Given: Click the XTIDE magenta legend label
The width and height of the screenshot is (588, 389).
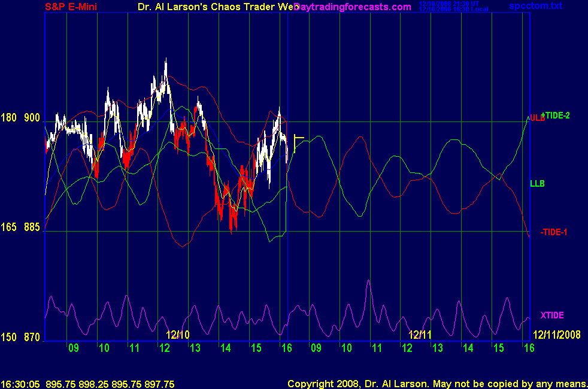Looking at the screenshot, I should pos(552,315).
